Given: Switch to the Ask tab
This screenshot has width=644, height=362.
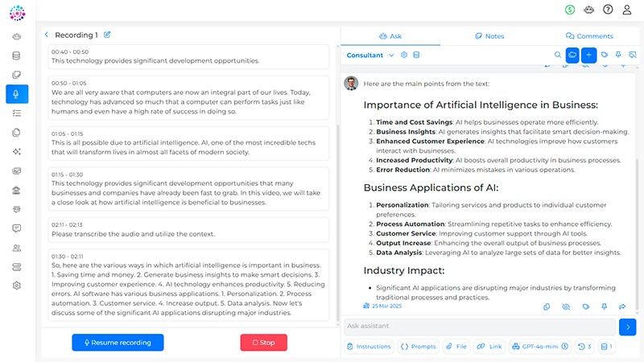Looking at the screenshot, I should (x=390, y=36).
